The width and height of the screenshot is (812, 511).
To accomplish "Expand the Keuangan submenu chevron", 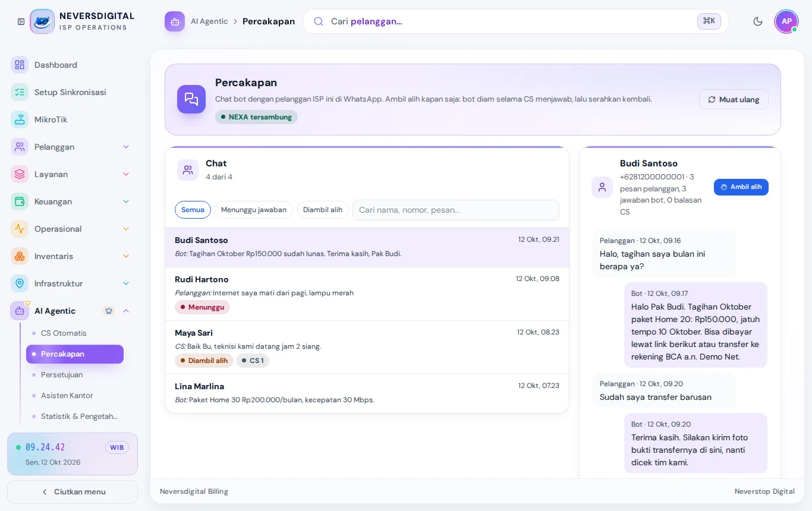I will [x=126, y=201].
